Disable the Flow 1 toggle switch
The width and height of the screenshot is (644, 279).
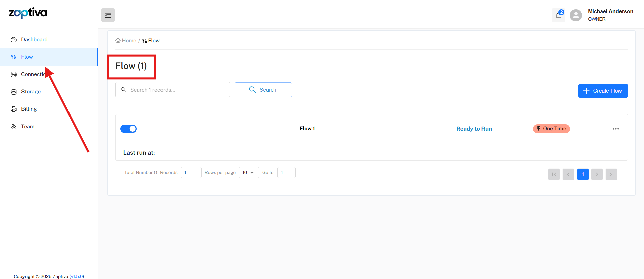point(128,129)
